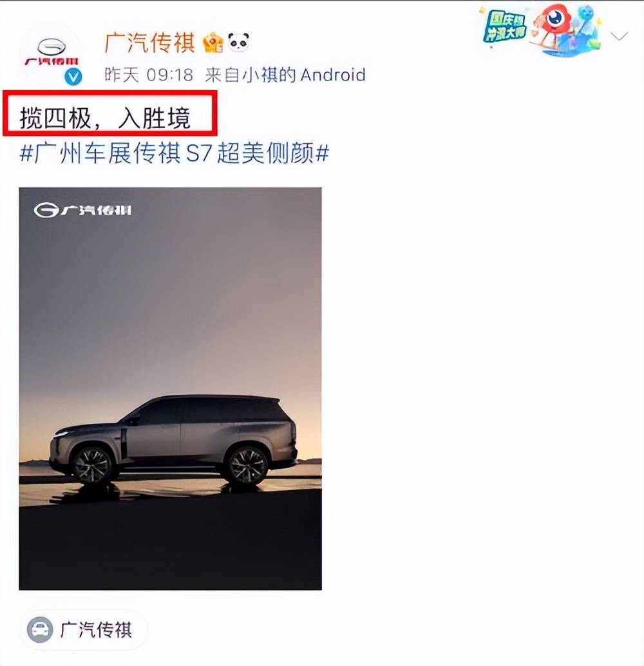
Task: Click the gold crown membership badge
Action: tap(213, 43)
